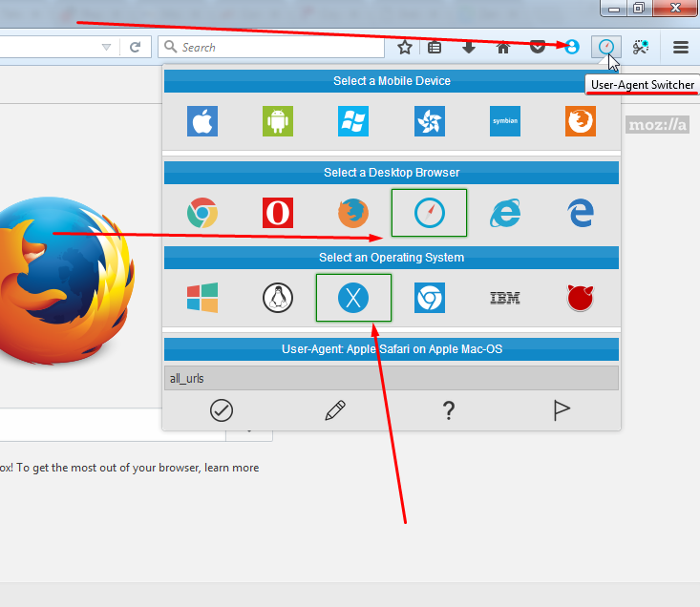The height and width of the screenshot is (607, 700).
Task: Select Android as the mobile device
Action: (278, 121)
